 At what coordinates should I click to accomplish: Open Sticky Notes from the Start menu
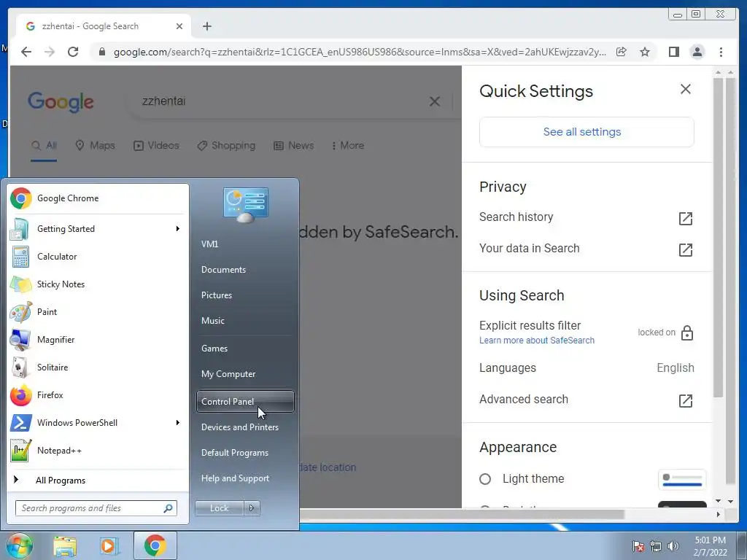pos(98,284)
